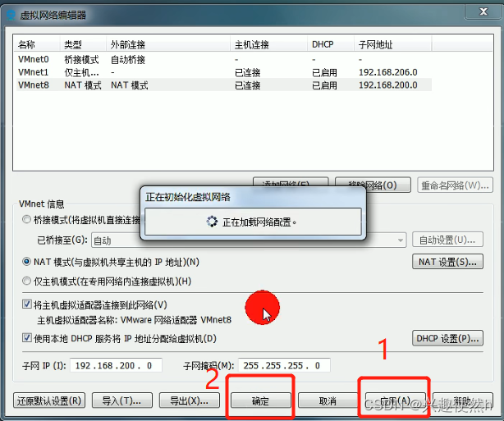Image resolution: width=504 pixels, height=421 pixels.
Task: Open the 已桥接至 dropdown arrow
Action: [401, 240]
